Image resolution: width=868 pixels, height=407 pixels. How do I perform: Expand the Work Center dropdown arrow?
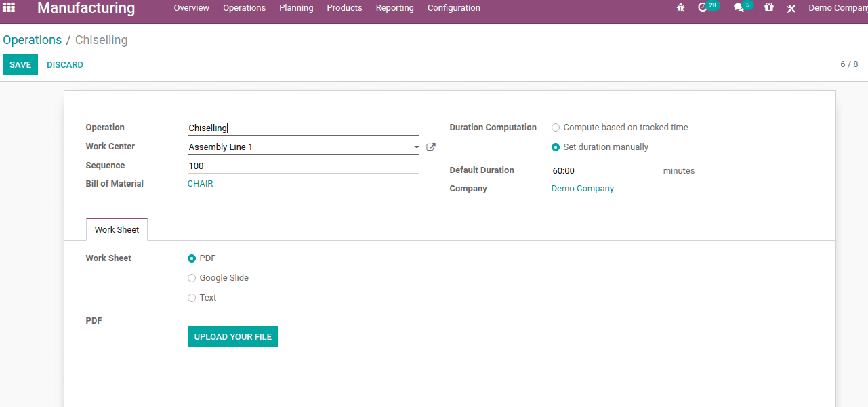tap(416, 147)
